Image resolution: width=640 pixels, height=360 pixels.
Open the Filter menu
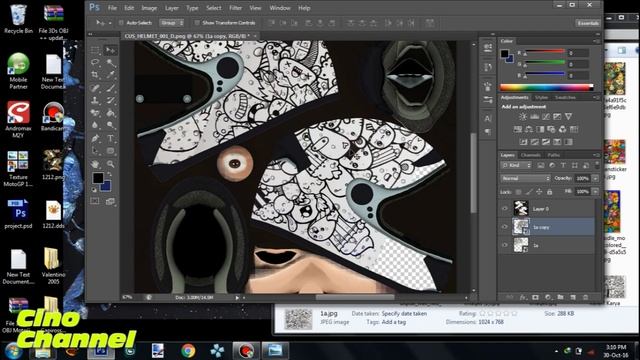pos(235,8)
